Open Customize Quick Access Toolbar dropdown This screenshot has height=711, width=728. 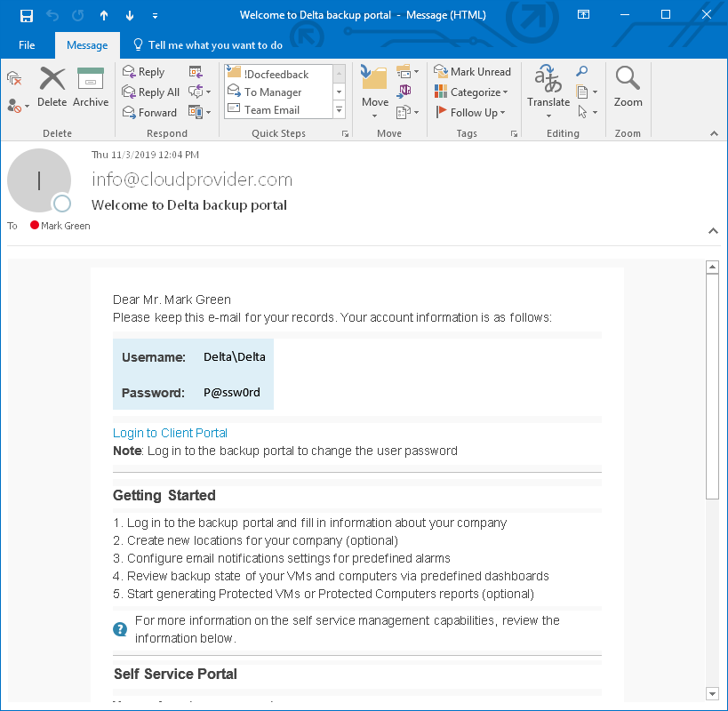(x=155, y=16)
